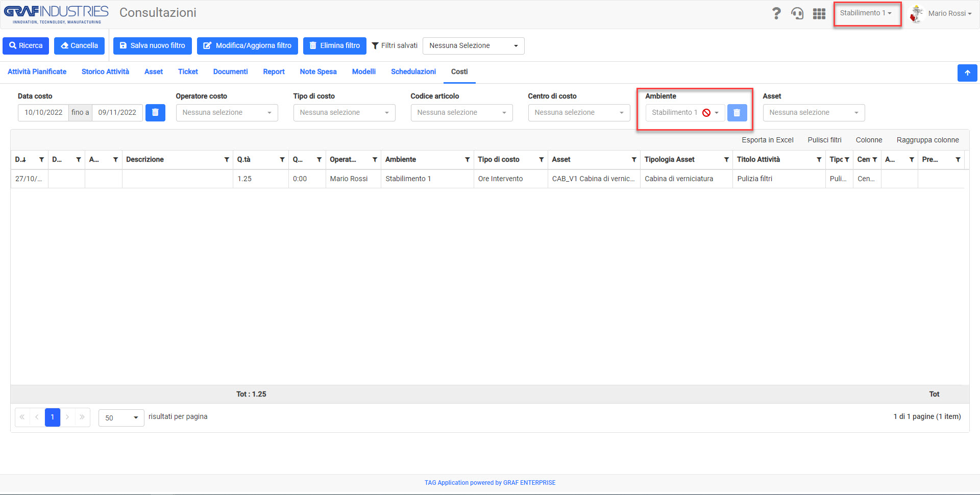980x495 pixels.
Task: Click the blue scroll-up arrow button
Action: [967, 72]
